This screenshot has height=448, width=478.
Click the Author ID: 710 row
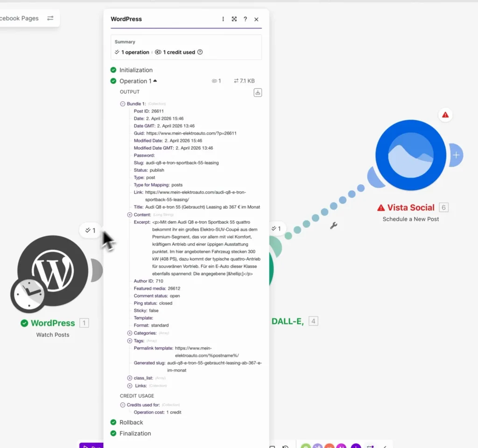148,281
